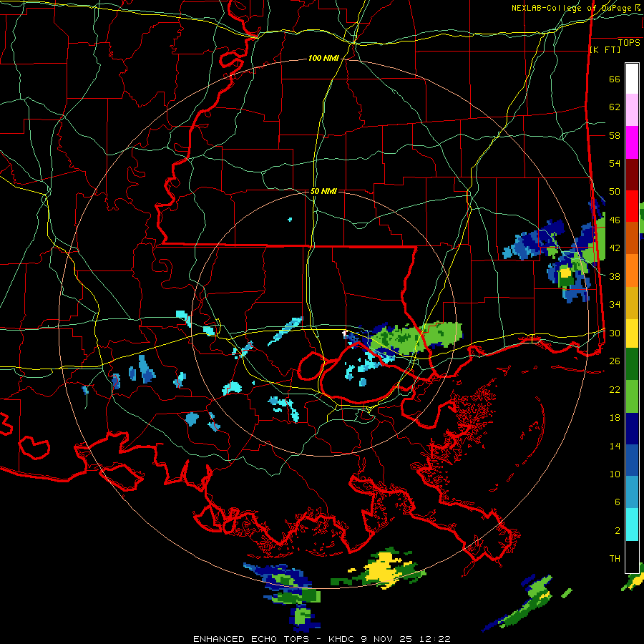644x644 pixels.
Task: Click the 100 NMI range ring label
Action: coord(323,59)
